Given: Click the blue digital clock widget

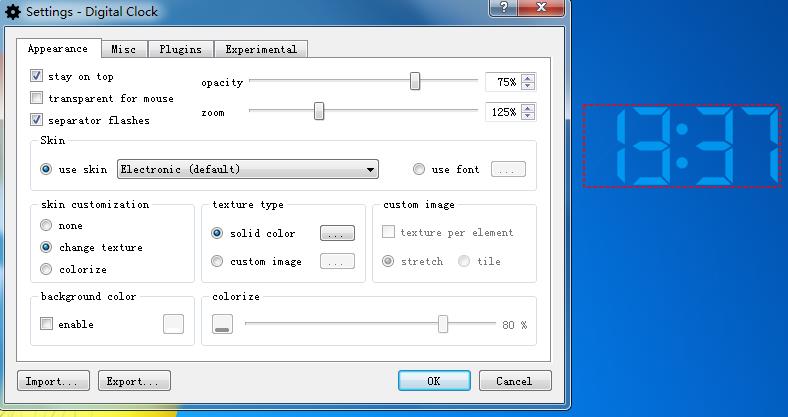Looking at the screenshot, I should click(682, 146).
